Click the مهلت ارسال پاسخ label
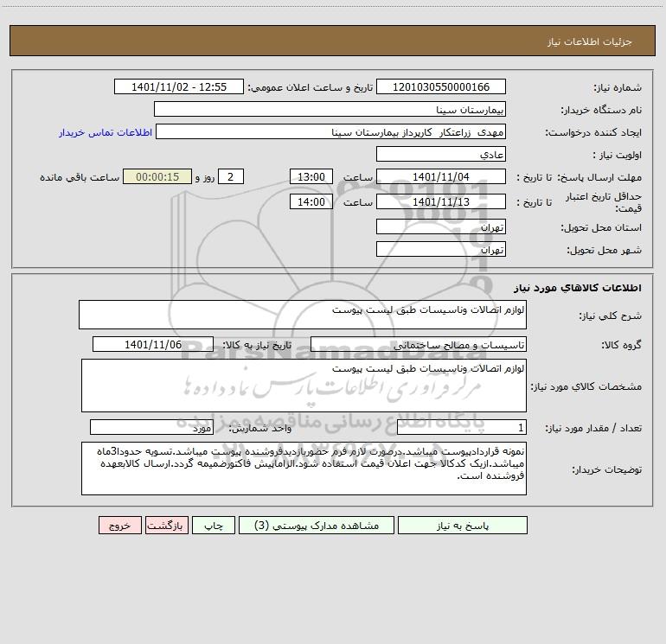666x644 pixels. click(x=599, y=177)
